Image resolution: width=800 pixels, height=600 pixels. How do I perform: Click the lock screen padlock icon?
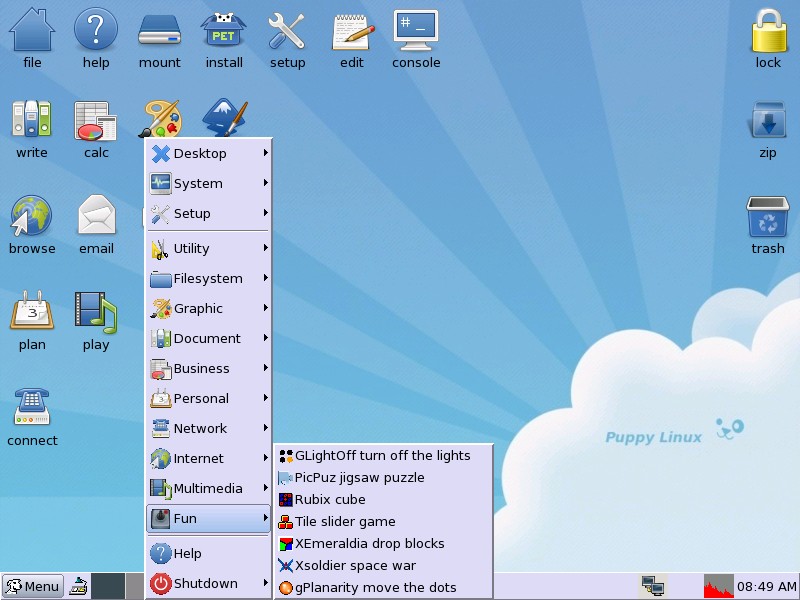pos(768,33)
